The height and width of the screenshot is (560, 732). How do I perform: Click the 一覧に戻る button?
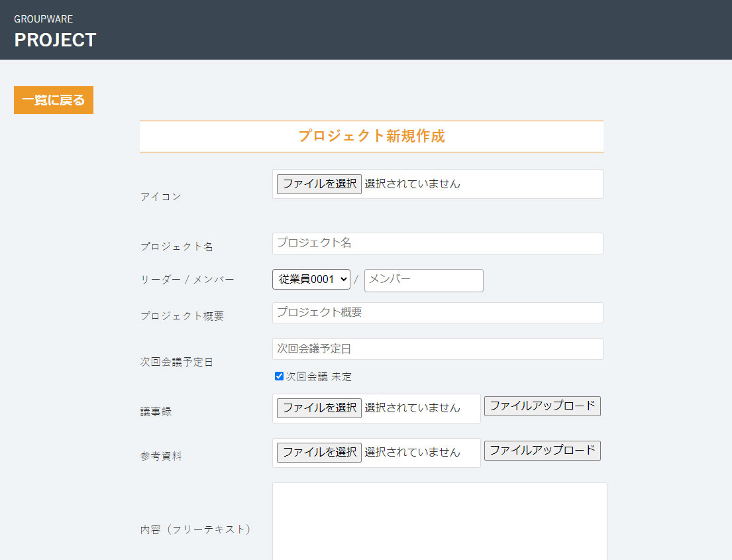click(x=54, y=100)
